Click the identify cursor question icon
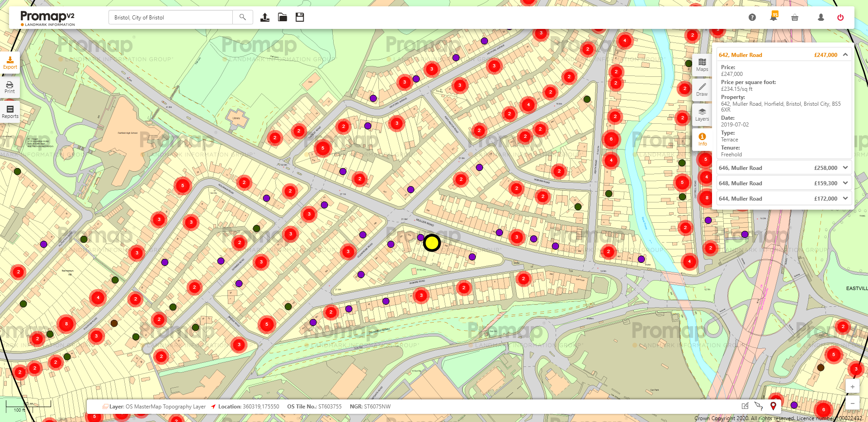Viewport: 868px width, 422px height. pyautogui.click(x=759, y=406)
